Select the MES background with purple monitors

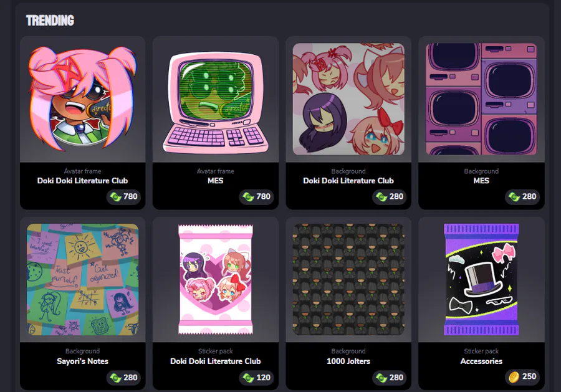[x=481, y=99]
